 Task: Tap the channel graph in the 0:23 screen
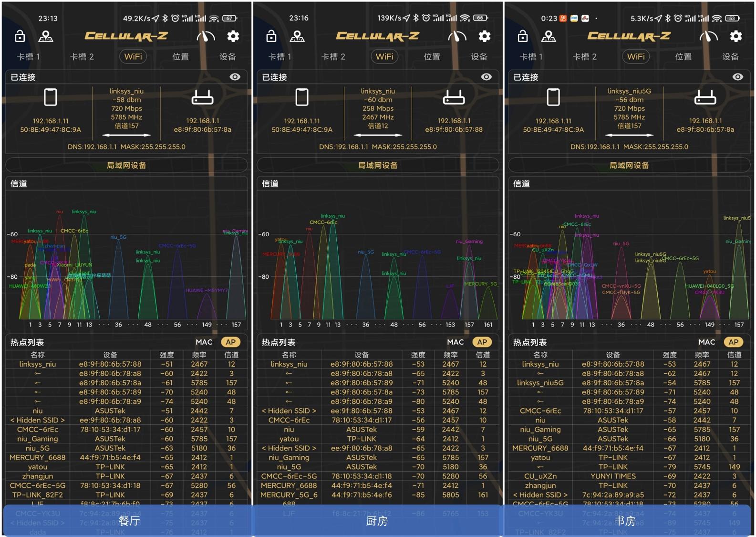[x=629, y=260]
